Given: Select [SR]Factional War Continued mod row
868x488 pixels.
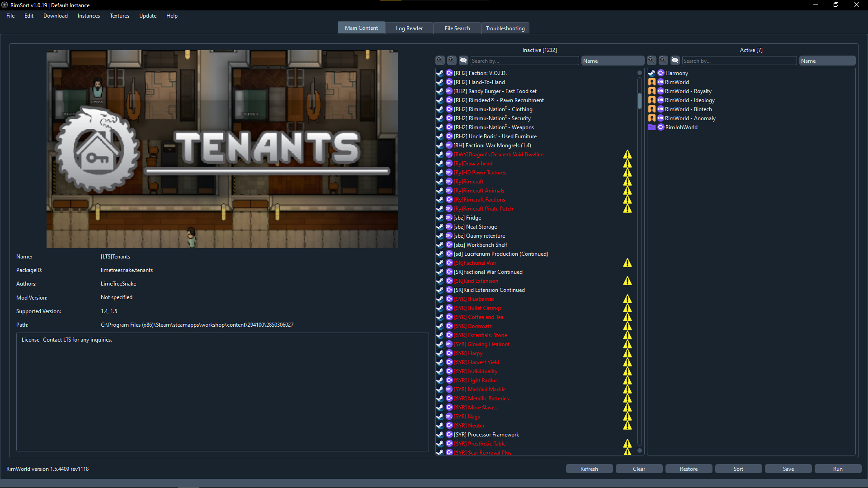Looking at the screenshot, I should pos(536,272).
